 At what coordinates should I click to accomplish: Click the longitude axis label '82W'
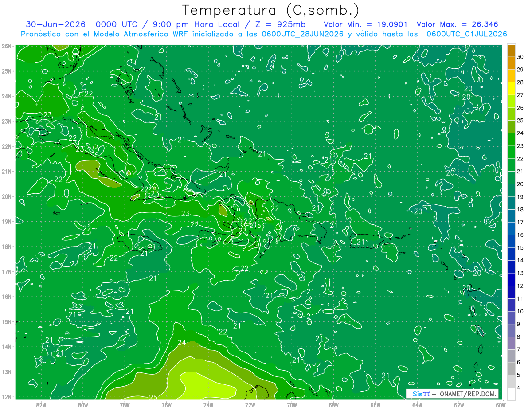(x=41, y=405)
